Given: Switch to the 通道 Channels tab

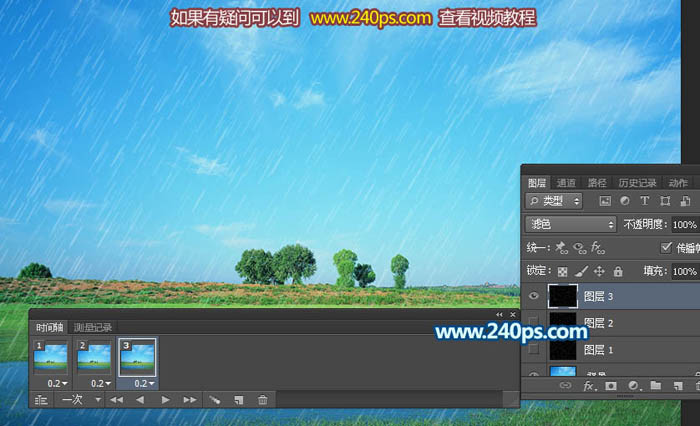Looking at the screenshot, I should coord(567,183).
